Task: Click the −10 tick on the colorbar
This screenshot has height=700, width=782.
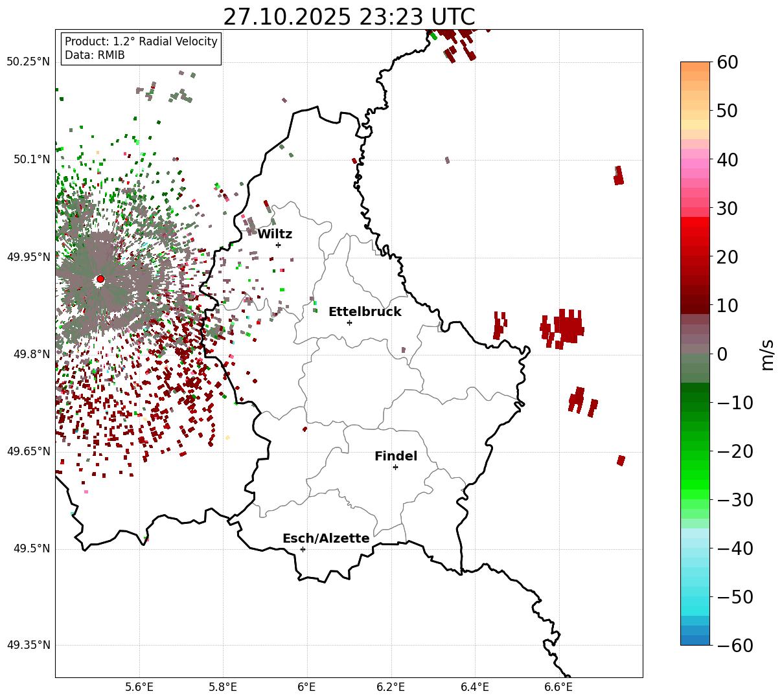Action: 735,403
